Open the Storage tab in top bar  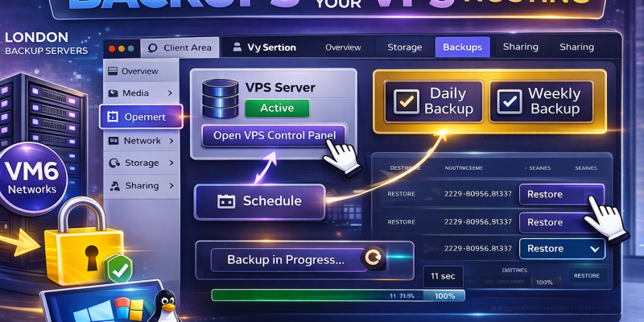(x=405, y=47)
